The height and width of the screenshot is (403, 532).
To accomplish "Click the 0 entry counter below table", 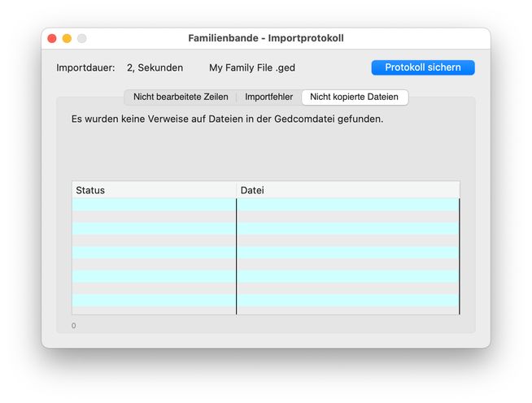I will [74, 326].
